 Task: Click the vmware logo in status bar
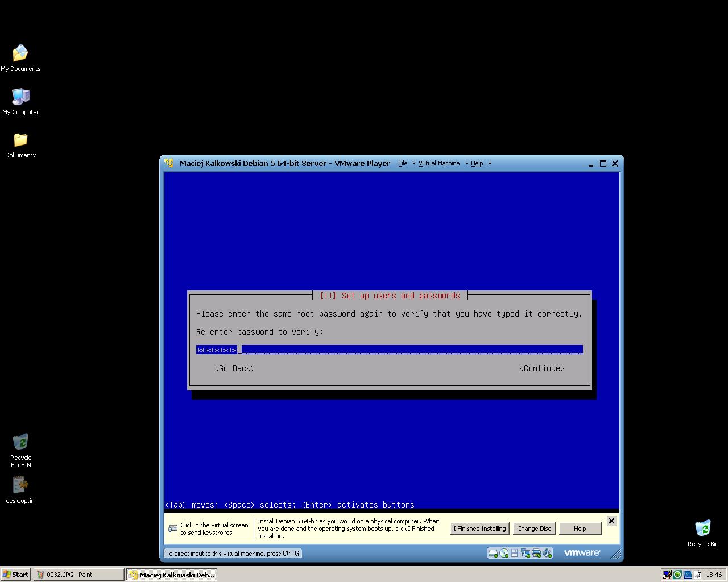(x=582, y=552)
